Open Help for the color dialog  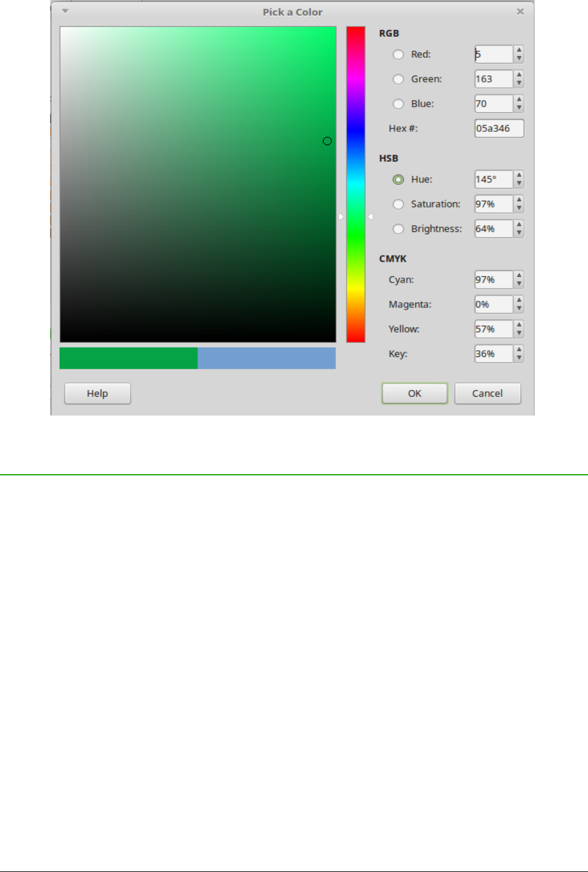(x=98, y=394)
